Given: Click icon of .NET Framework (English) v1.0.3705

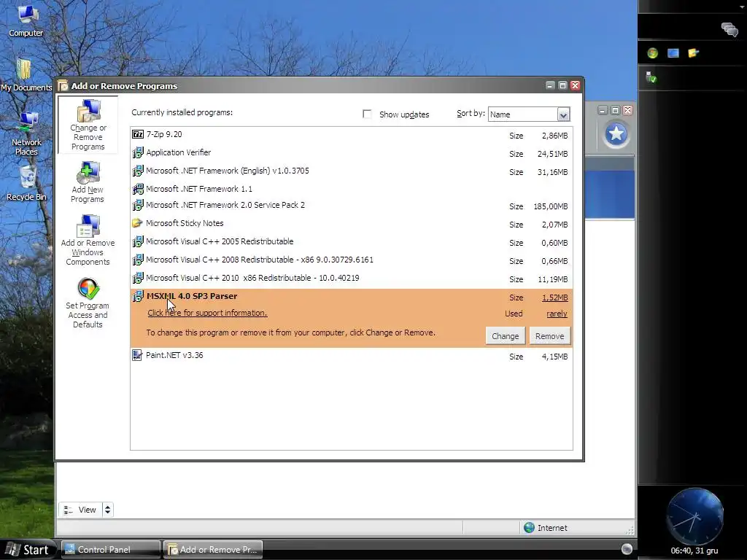Looking at the screenshot, I should click(138, 171).
